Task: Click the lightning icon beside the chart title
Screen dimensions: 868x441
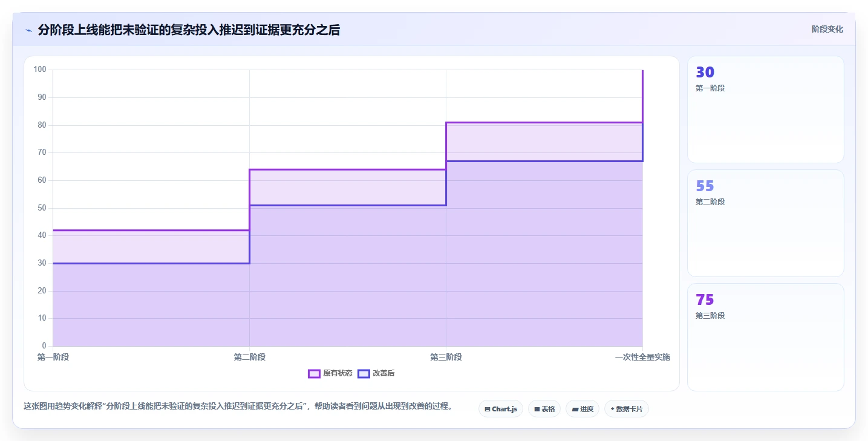Action: (28, 30)
